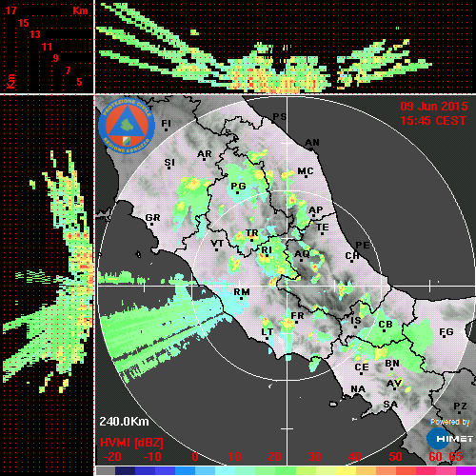The width and height of the screenshot is (476, 476).
Task: Select the AQ location label
Action: pos(302,254)
